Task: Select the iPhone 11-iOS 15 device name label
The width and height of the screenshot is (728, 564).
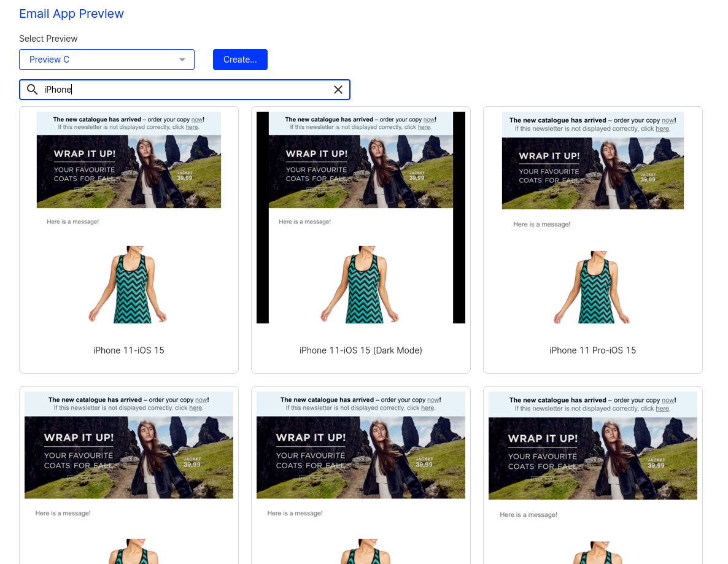Action: pyautogui.click(x=128, y=350)
